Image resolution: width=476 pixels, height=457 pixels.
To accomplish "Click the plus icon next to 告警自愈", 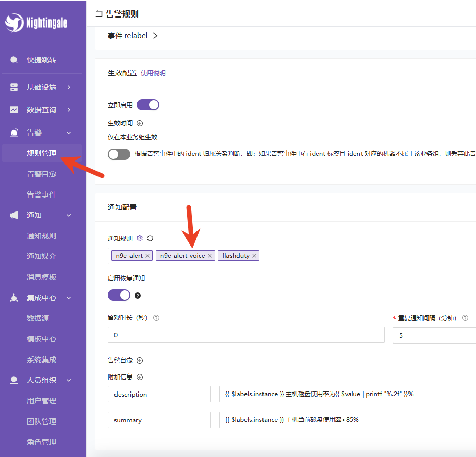I will pos(139,361).
